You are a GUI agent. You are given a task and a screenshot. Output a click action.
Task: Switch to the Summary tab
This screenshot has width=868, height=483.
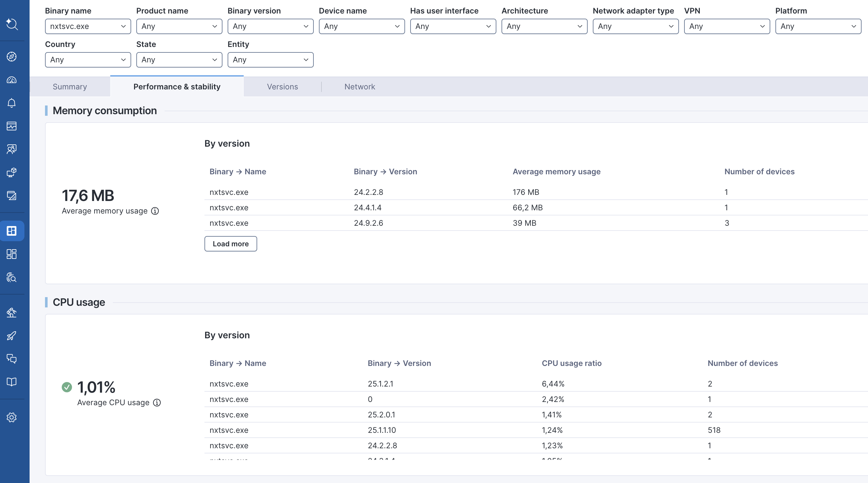pos(69,87)
